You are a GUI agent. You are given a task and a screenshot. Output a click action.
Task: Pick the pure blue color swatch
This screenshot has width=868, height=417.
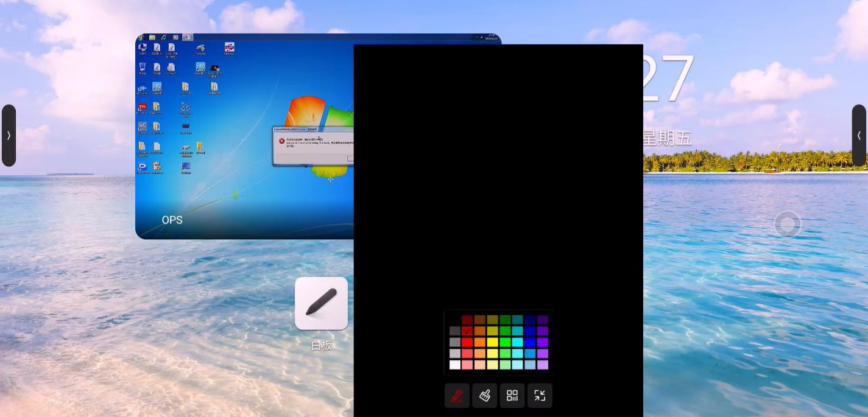[x=530, y=342]
